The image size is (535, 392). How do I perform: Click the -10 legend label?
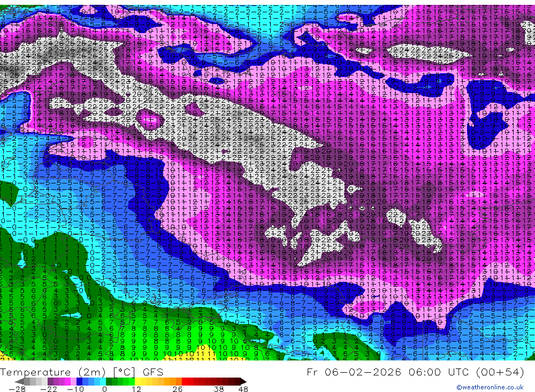click(76, 389)
